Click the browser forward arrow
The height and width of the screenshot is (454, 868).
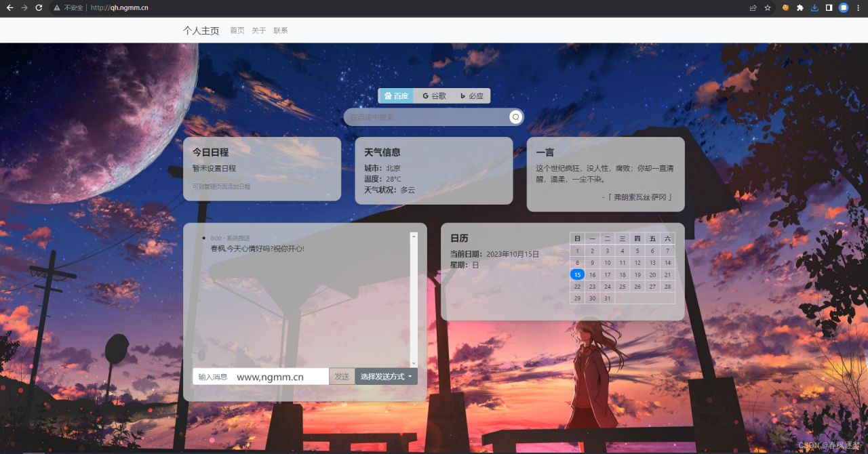pyautogui.click(x=24, y=7)
